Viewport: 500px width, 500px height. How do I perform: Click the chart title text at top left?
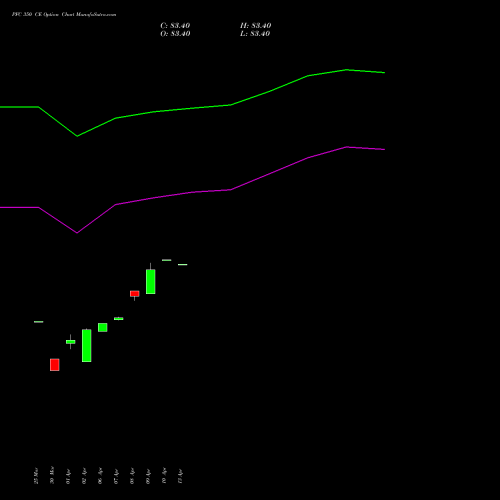click(64, 15)
